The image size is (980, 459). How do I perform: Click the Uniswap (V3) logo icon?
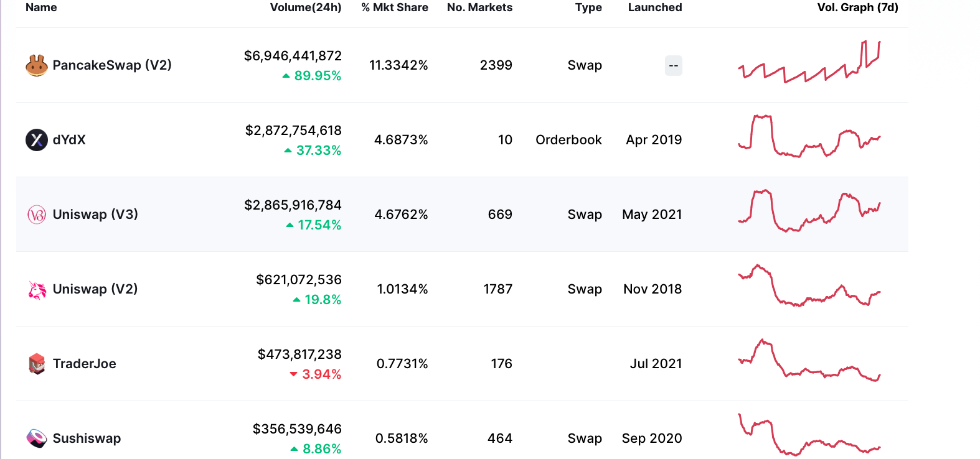[37, 215]
